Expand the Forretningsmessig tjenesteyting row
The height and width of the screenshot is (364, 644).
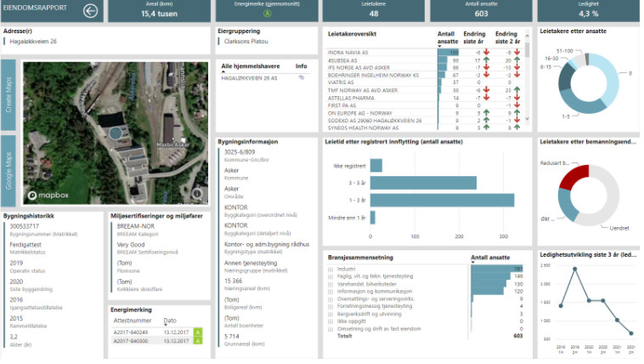pyautogui.click(x=330, y=306)
